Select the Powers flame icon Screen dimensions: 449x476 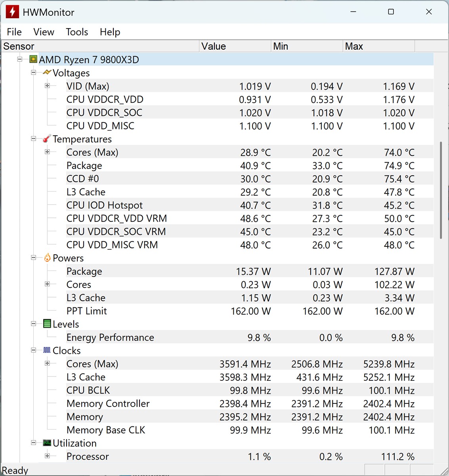click(47, 258)
